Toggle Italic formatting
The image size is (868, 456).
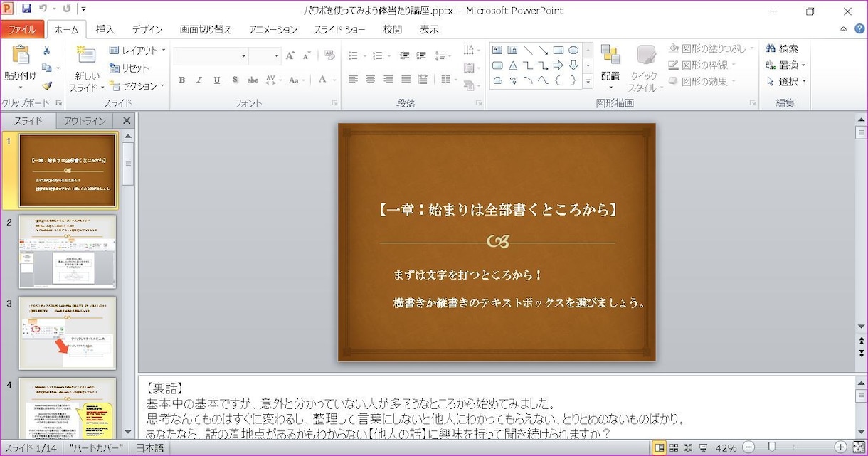click(x=199, y=80)
